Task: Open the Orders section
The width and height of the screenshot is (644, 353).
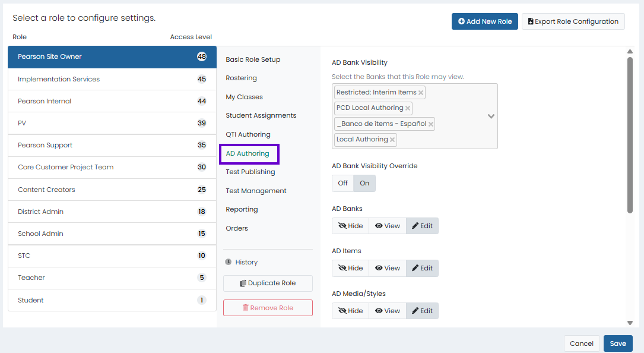Action: coord(237,228)
